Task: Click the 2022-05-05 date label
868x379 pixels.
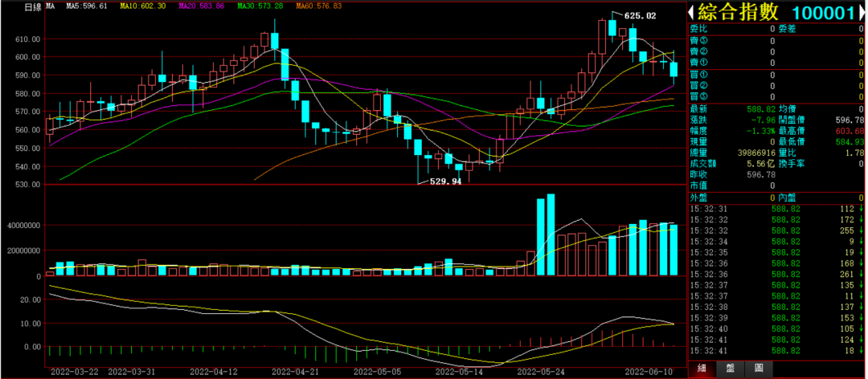Action: (x=378, y=373)
